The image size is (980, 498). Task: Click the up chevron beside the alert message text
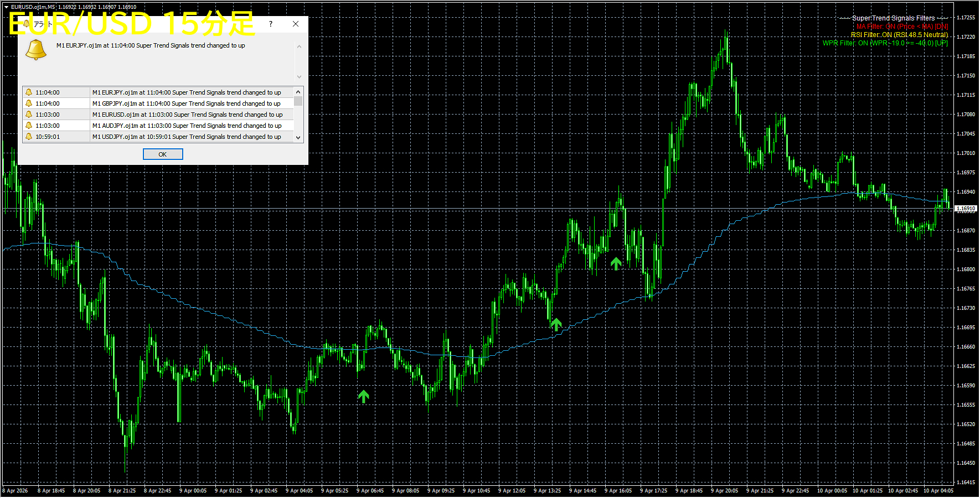(299, 46)
